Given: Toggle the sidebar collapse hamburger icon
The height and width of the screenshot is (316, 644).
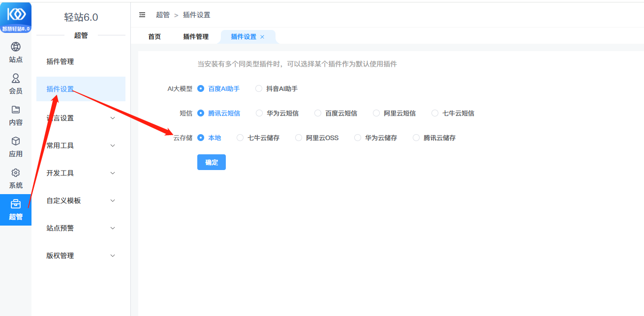Looking at the screenshot, I should click(x=142, y=15).
